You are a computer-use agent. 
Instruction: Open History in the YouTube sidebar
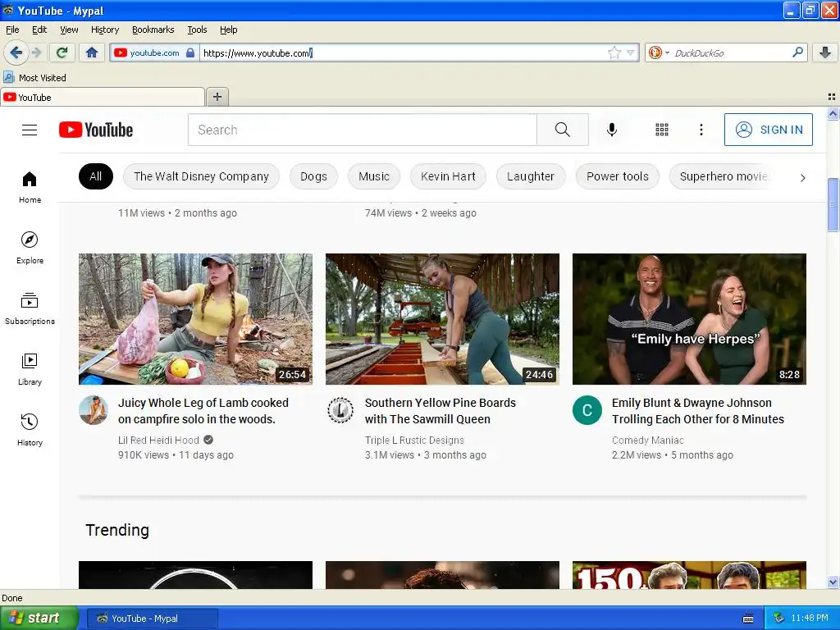click(30, 430)
